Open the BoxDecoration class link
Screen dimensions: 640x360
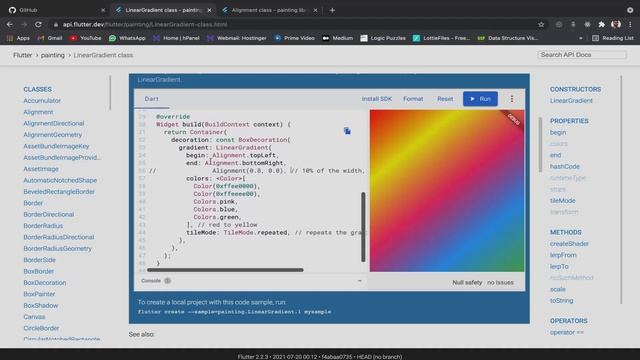click(x=44, y=282)
